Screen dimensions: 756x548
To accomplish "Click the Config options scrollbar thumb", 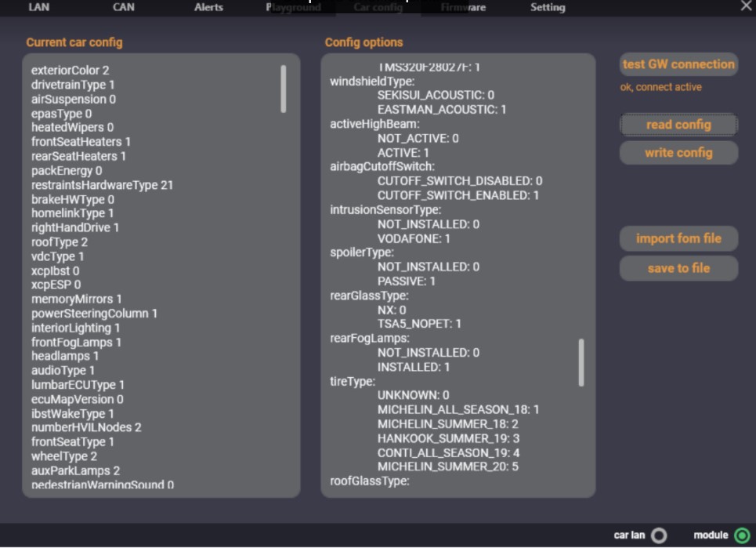I will 581,362.
